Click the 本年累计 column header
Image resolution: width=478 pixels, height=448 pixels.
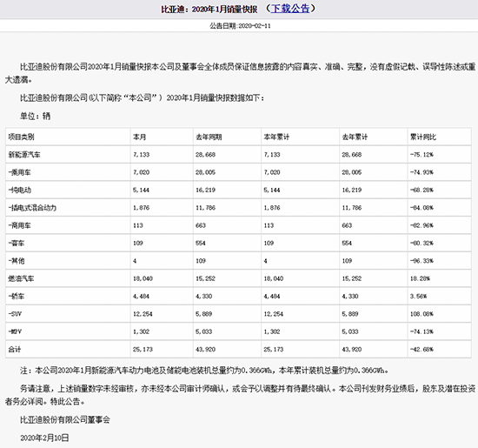276,137
